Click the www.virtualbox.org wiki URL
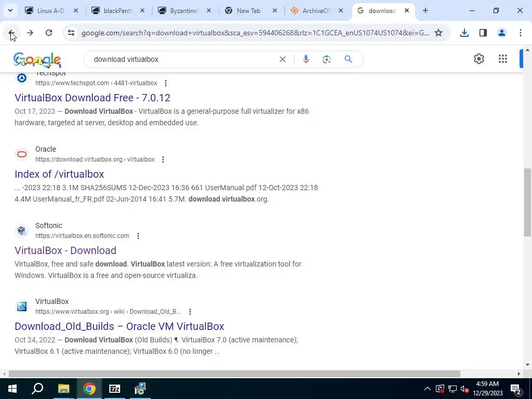Viewport: 532px width, 399px height. pos(108,312)
